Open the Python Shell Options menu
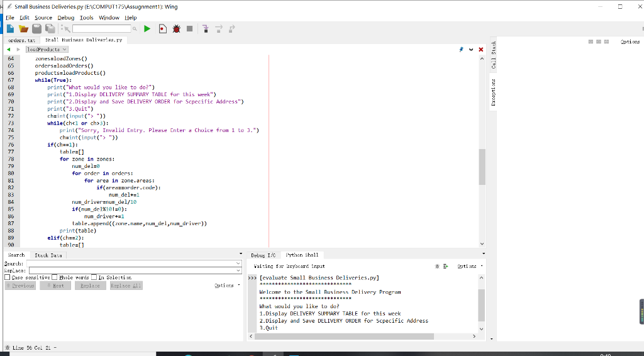The image size is (644, 356). point(469,266)
